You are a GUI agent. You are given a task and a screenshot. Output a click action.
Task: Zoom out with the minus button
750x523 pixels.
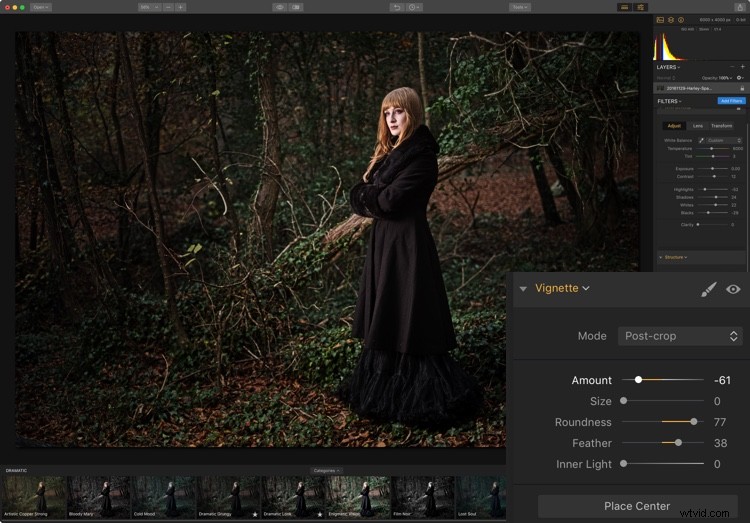tap(168, 7)
